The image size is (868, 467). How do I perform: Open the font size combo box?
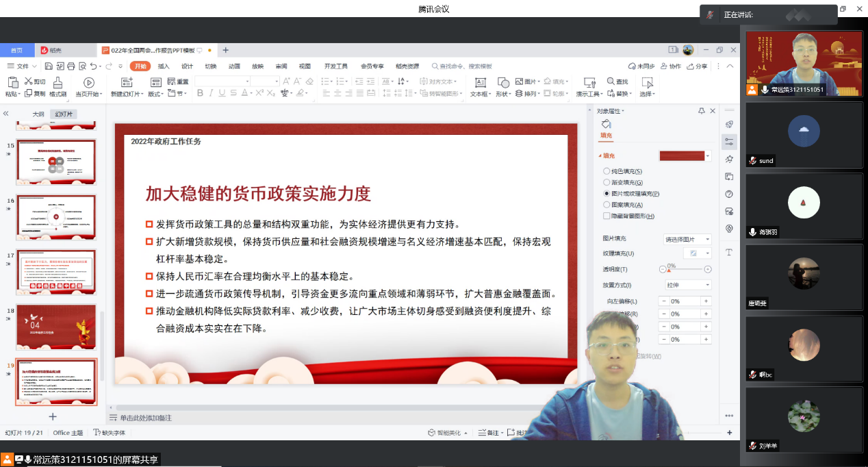(264, 81)
